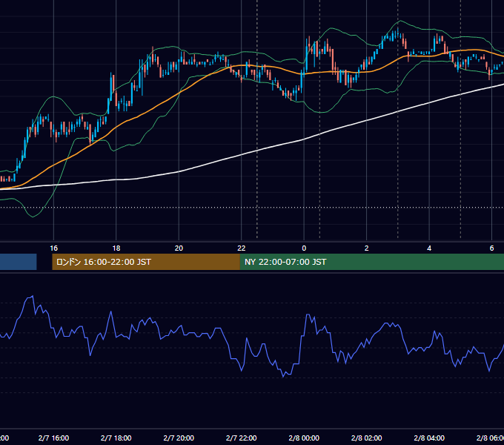The width and height of the screenshot is (504, 445).
Task: Click the 18 hour label on price chart axis
Action: [x=116, y=248]
